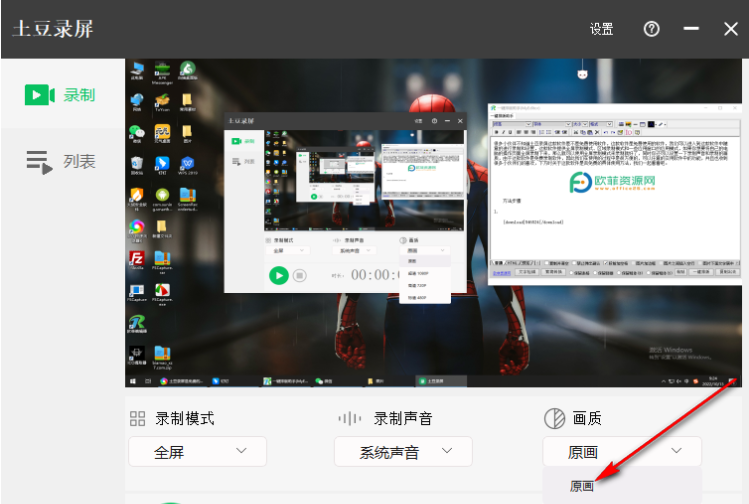Click the green horse-logo icon in preview

187,70
